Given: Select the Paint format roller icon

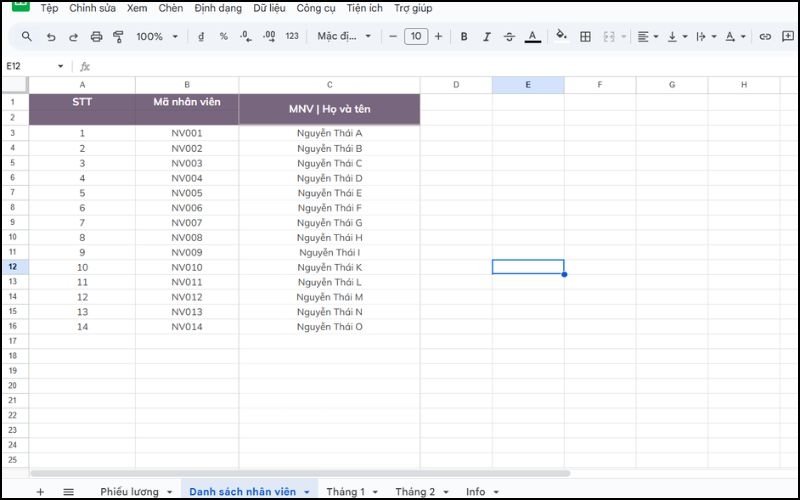Looking at the screenshot, I should tap(118, 37).
